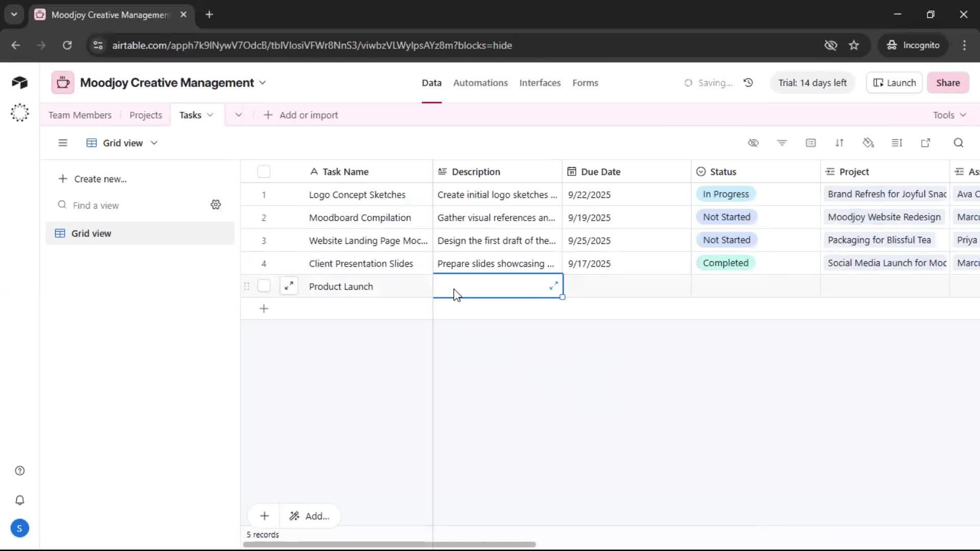Click the browser address bar URL
This screenshot has height=551, width=980.
(x=312, y=45)
